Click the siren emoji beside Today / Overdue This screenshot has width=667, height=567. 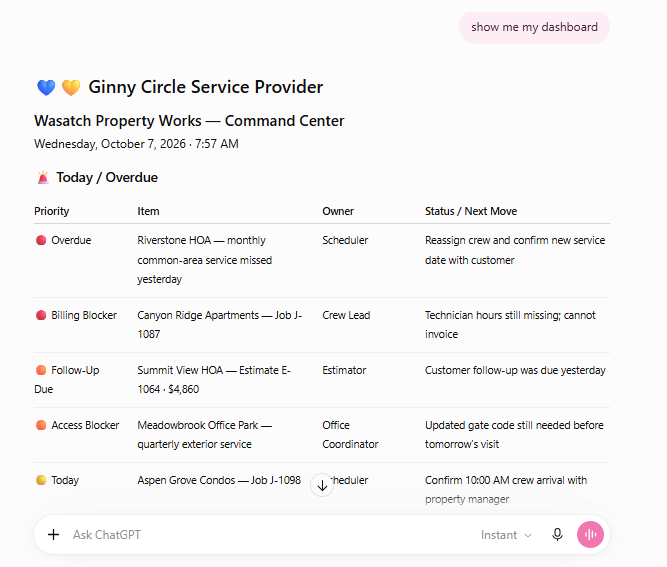point(43,177)
